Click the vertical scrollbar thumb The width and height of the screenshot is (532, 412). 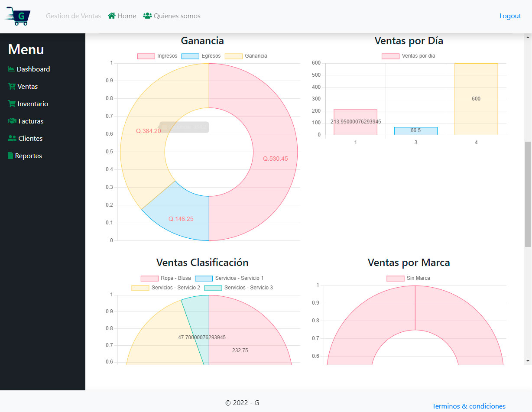point(528,194)
